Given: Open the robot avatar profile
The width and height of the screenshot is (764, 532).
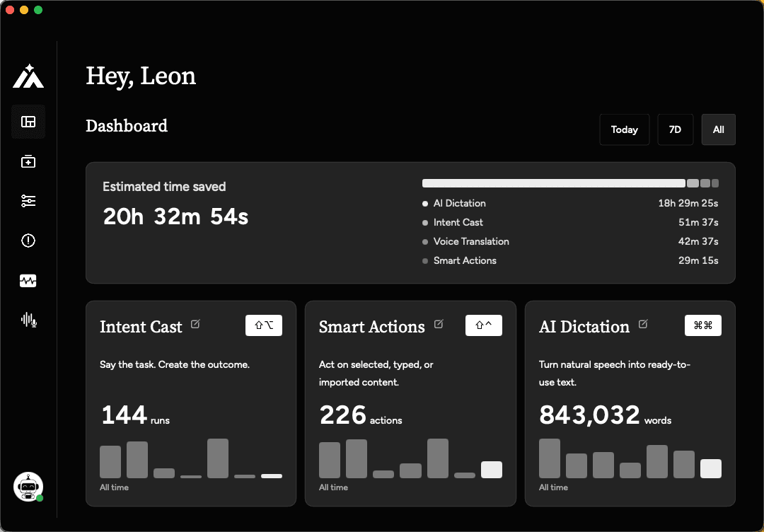Looking at the screenshot, I should tap(28, 487).
